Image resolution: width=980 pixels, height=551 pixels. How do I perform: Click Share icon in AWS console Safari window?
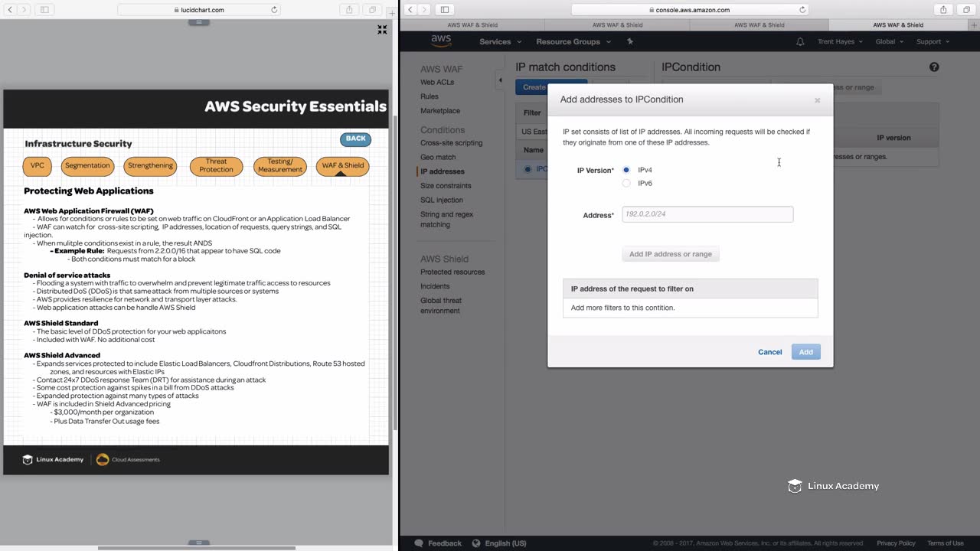click(943, 10)
